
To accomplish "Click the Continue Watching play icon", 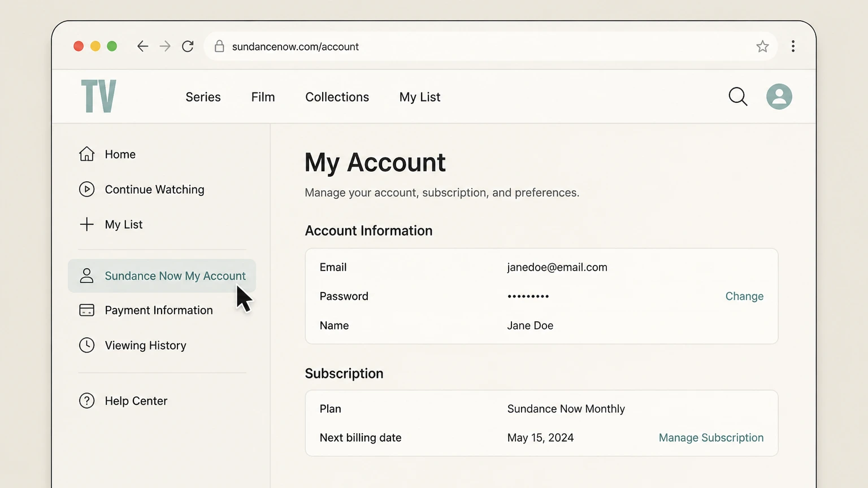I will (x=86, y=189).
